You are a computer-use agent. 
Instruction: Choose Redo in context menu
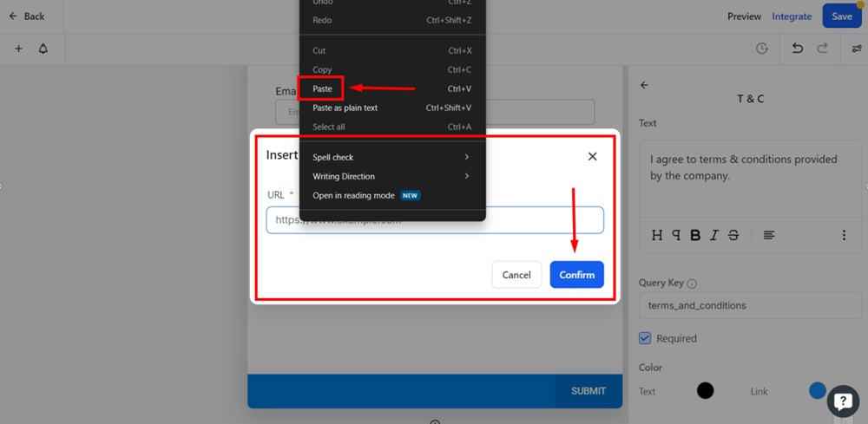pyautogui.click(x=392, y=20)
